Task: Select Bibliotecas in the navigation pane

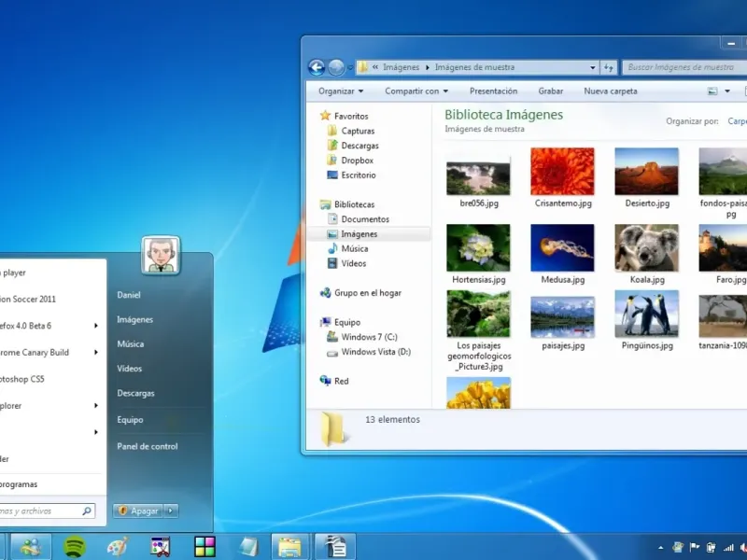Action: [x=354, y=204]
